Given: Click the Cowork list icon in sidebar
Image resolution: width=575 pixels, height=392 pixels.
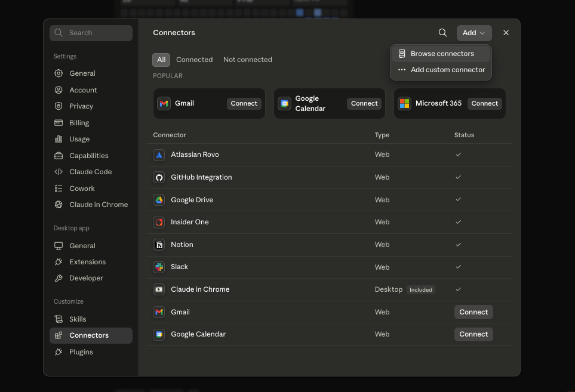Looking at the screenshot, I should tap(59, 189).
